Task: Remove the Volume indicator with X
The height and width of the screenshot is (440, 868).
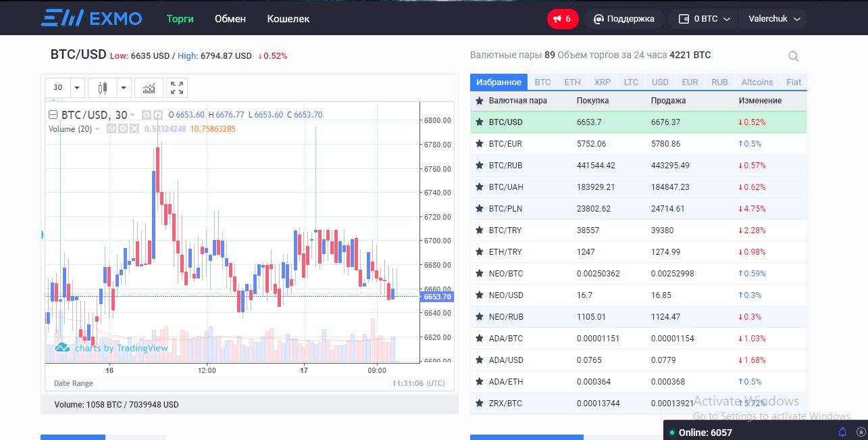Action: [134, 129]
